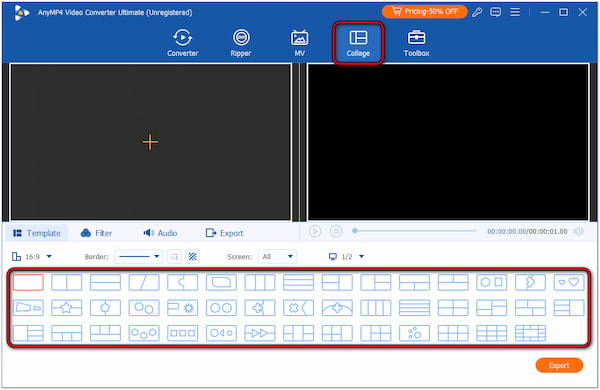Add a video with the orange plus
This screenshot has width=600, height=390.
[150, 142]
